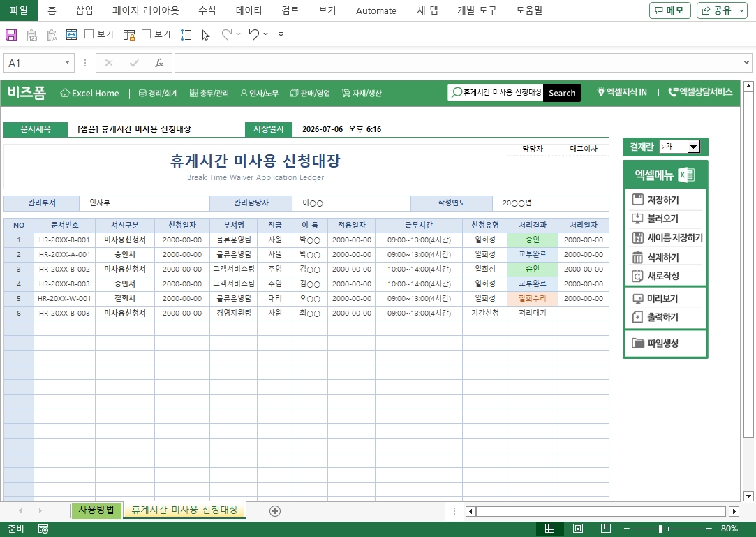The height and width of the screenshot is (537, 756).
Task: Select cell HR-20XX-W-001
Action: [x=64, y=299]
